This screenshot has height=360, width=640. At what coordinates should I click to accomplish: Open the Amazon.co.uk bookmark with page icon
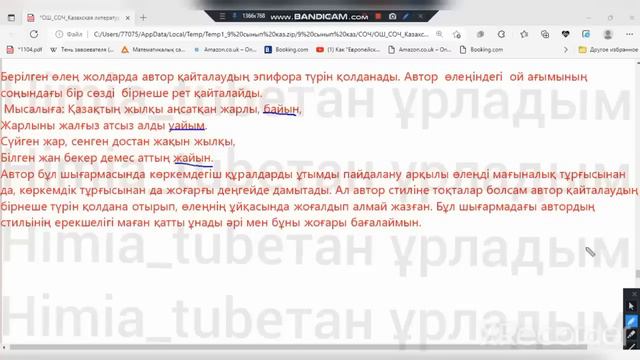point(420,49)
